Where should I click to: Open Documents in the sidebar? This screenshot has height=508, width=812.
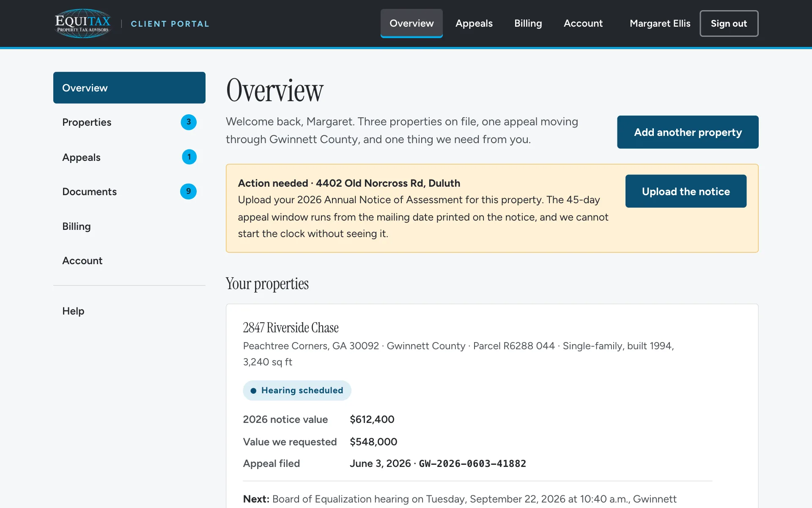(129, 192)
